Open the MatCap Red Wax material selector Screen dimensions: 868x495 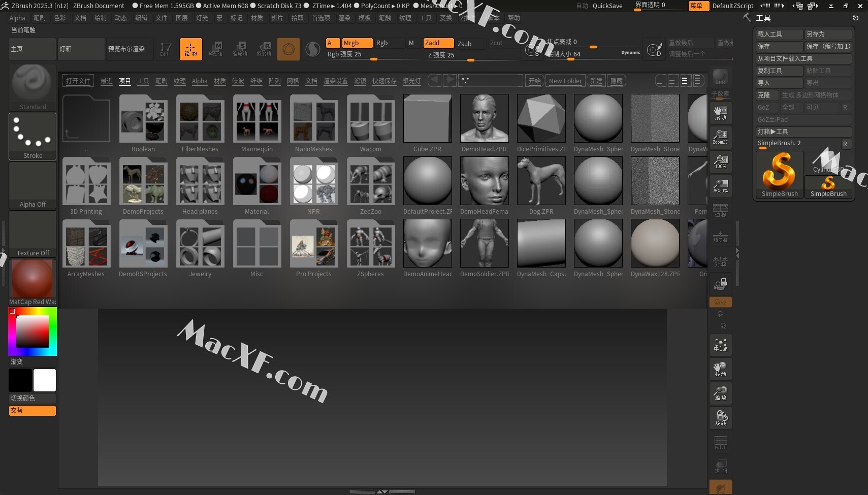[x=33, y=282]
